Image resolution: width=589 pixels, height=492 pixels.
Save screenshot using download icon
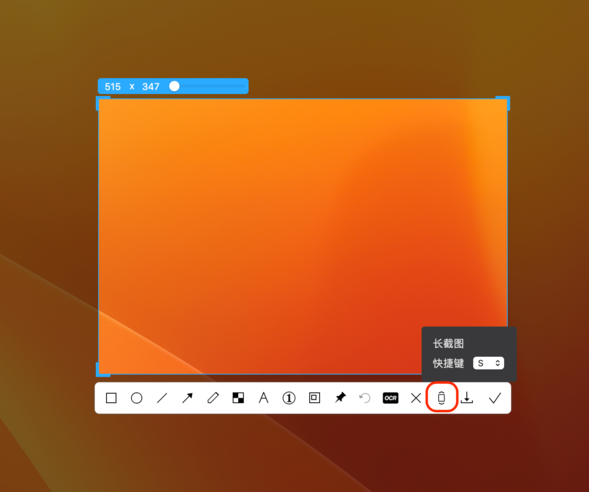pyautogui.click(x=467, y=397)
